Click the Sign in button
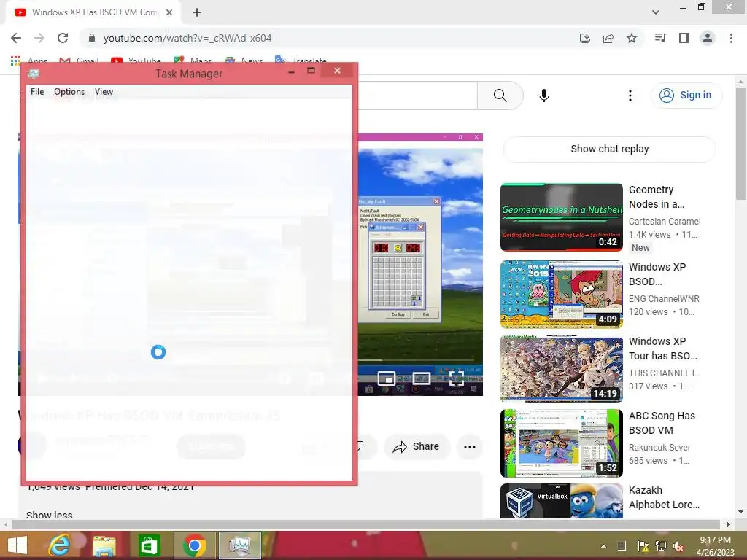 pos(686,96)
